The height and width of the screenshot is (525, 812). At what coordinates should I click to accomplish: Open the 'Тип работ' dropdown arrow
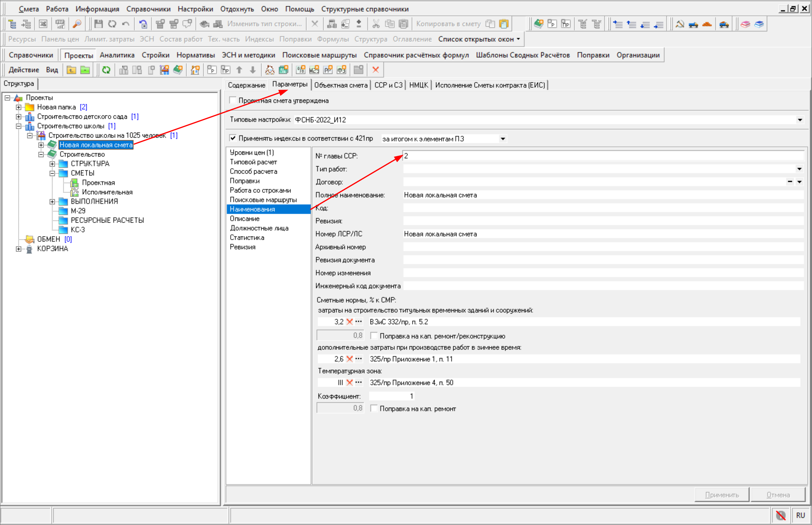point(799,169)
